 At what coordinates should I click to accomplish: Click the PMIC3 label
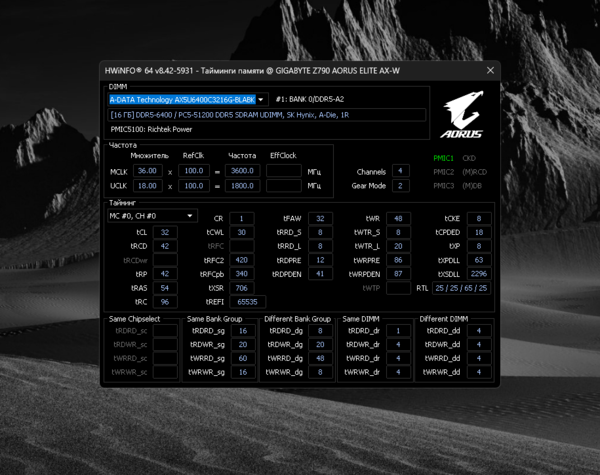coord(443,186)
